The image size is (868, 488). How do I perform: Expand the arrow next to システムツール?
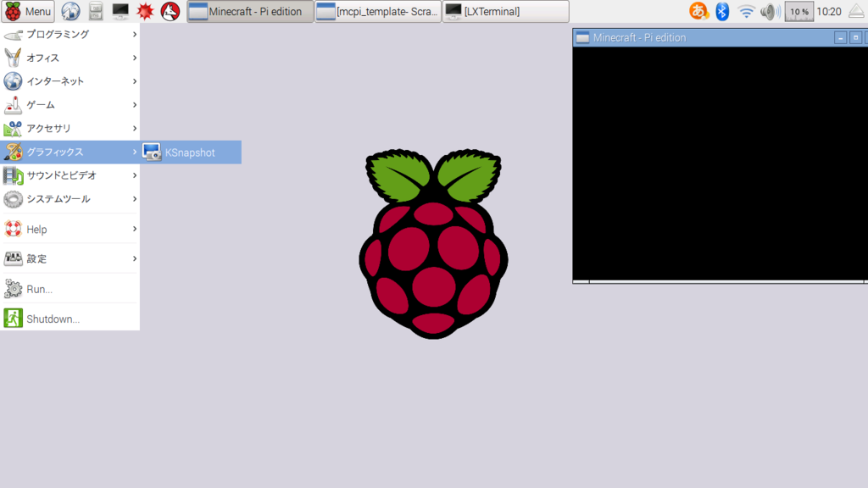[x=135, y=198]
